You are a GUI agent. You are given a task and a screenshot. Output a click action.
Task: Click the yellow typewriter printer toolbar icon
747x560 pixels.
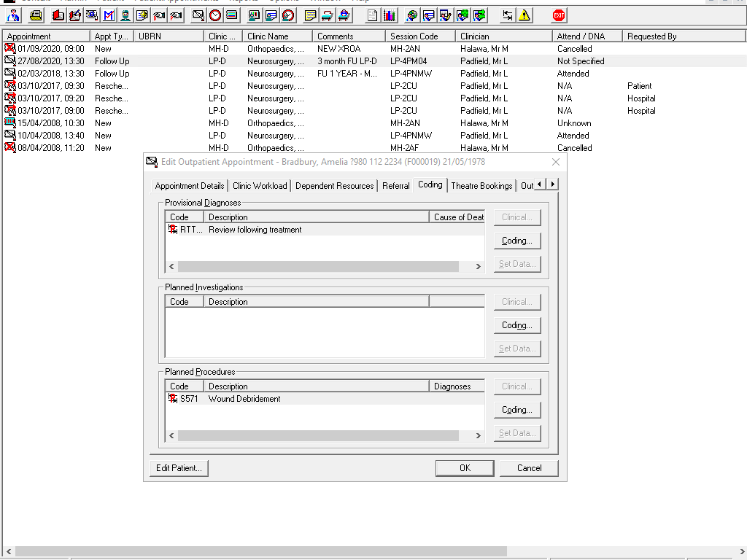pos(36,16)
